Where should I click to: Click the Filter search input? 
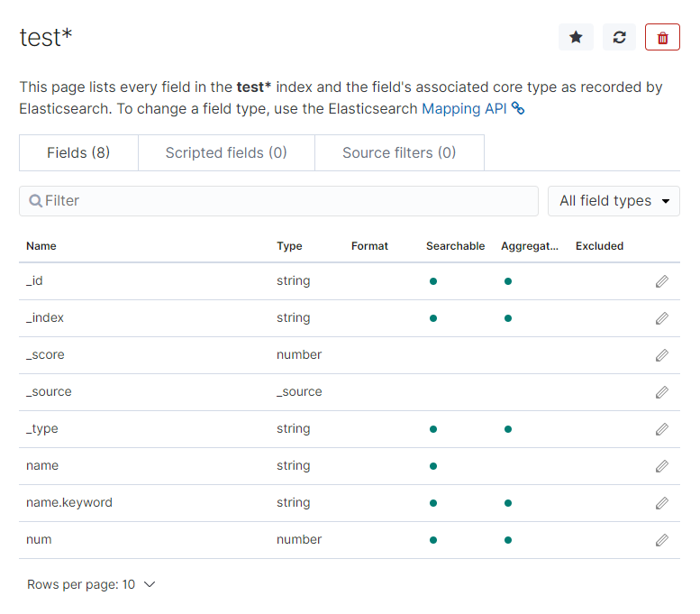pos(278,201)
